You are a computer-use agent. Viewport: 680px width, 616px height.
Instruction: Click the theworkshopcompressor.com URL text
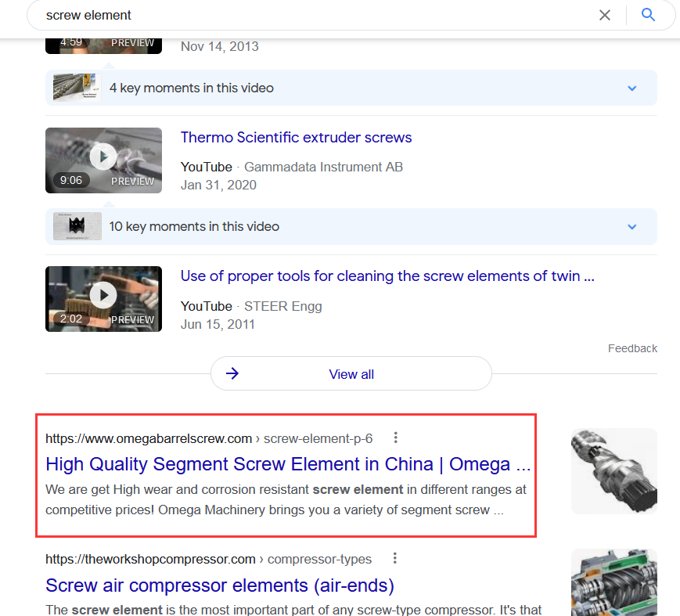coord(208,559)
